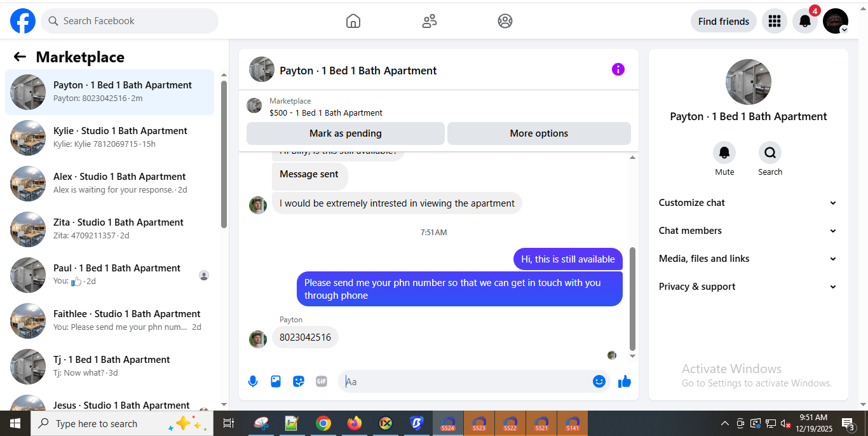868x436 pixels.
Task: Open conversation information purple icon
Action: click(x=618, y=69)
